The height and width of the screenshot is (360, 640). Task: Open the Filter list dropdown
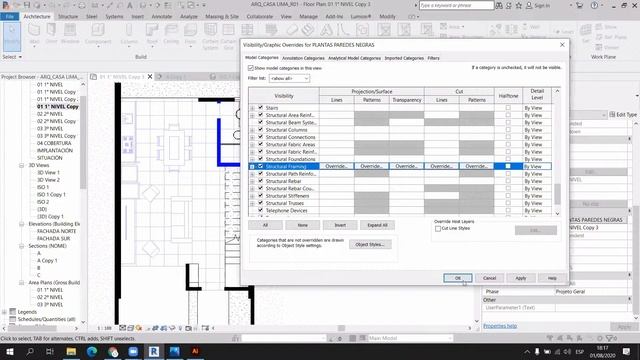[289, 78]
